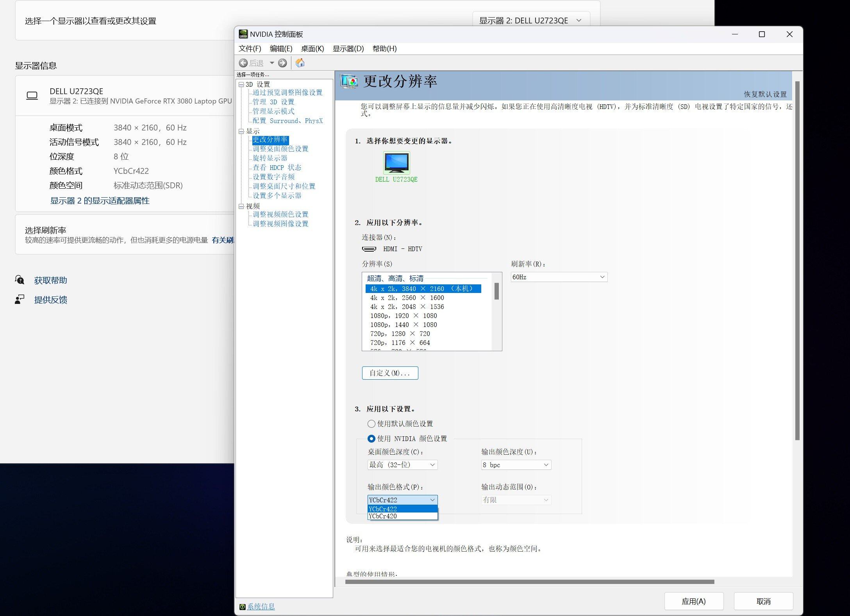Click the 更改分辨率 header icon
This screenshot has height=616, width=850.
[x=349, y=81]
